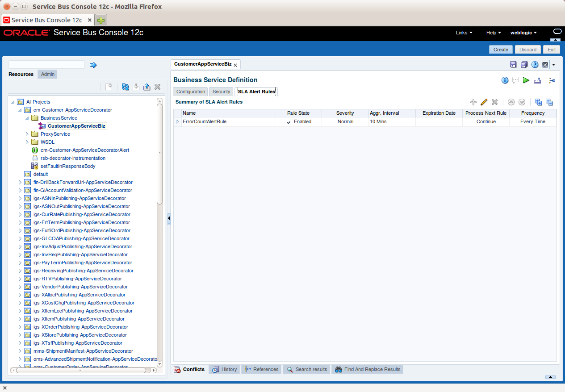Switch to the Admin tab
Viewport: 565px width, 392px height.
48,74
